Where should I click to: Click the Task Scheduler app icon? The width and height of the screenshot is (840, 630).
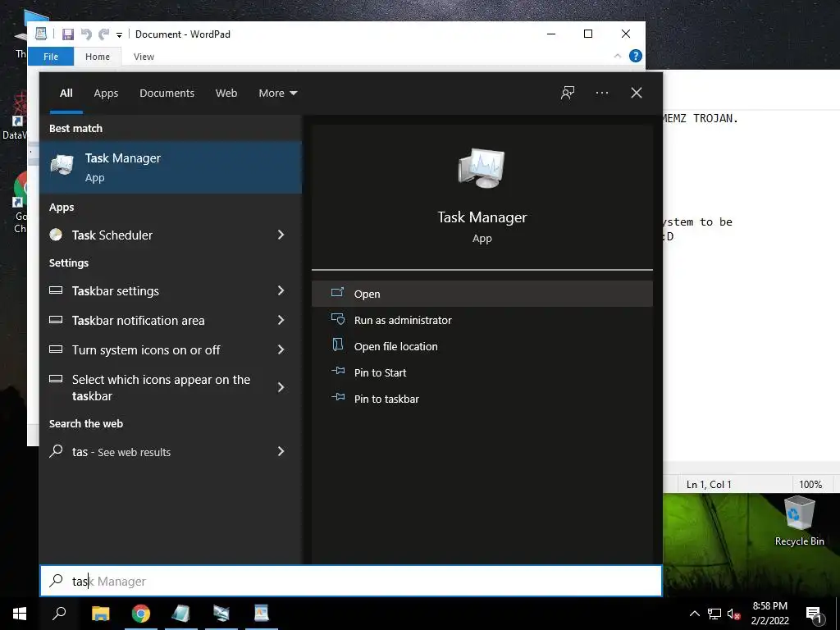56,235
